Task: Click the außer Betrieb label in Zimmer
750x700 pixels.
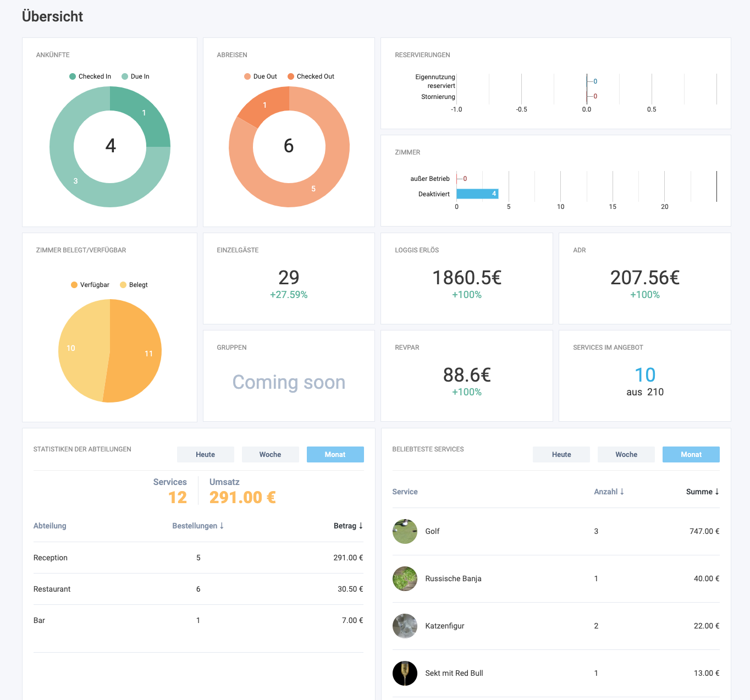Action: [430, 179]
